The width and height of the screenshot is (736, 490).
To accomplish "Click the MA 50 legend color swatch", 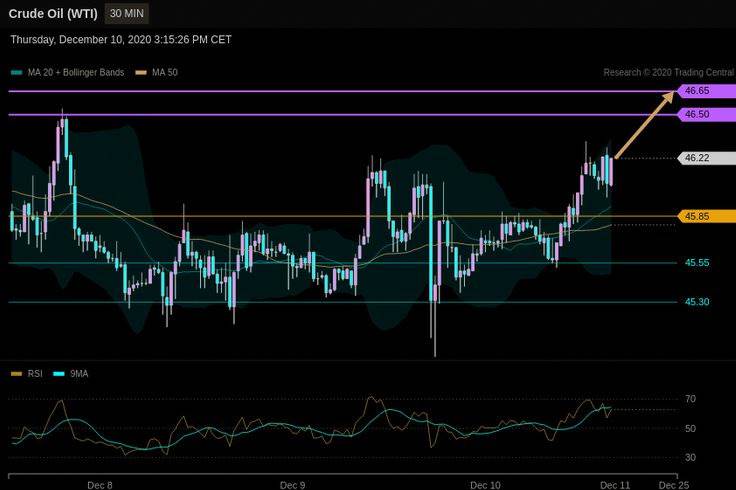I will pyautogui.click(x=141, y=73).
